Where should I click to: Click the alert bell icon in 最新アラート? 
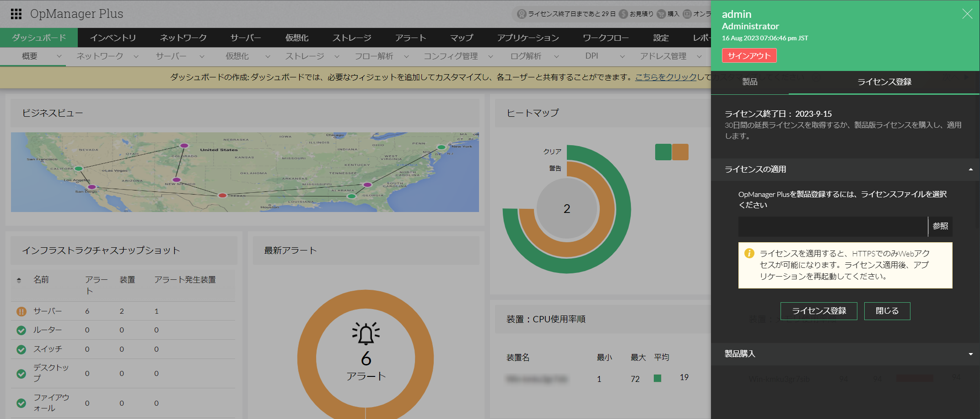(x=366, y=333)
